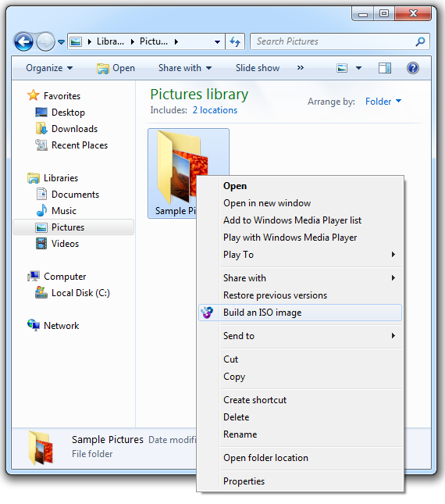Start the Slide show from toolbar
Screen dimensions: 445x504
tap(258, 68)
